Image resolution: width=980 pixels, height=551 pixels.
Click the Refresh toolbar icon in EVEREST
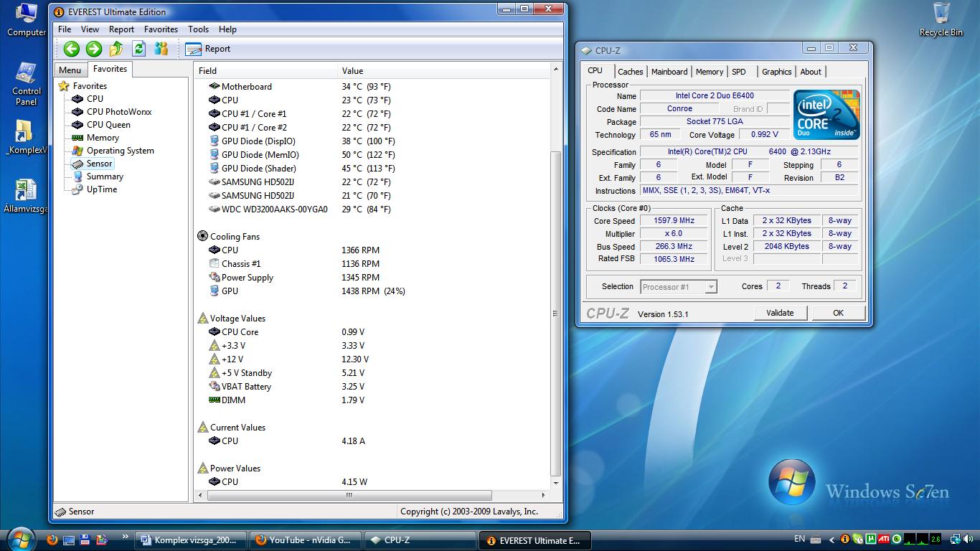(x=138, y=49)
